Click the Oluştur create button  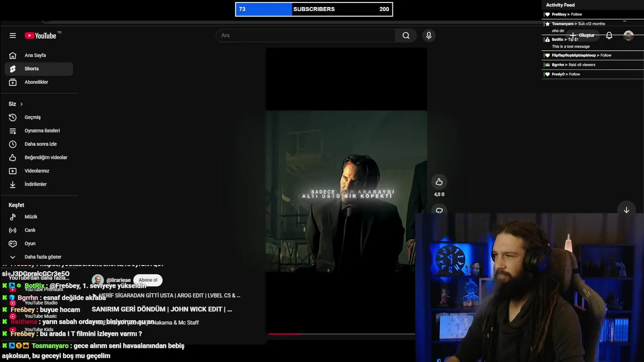point(582,36)
